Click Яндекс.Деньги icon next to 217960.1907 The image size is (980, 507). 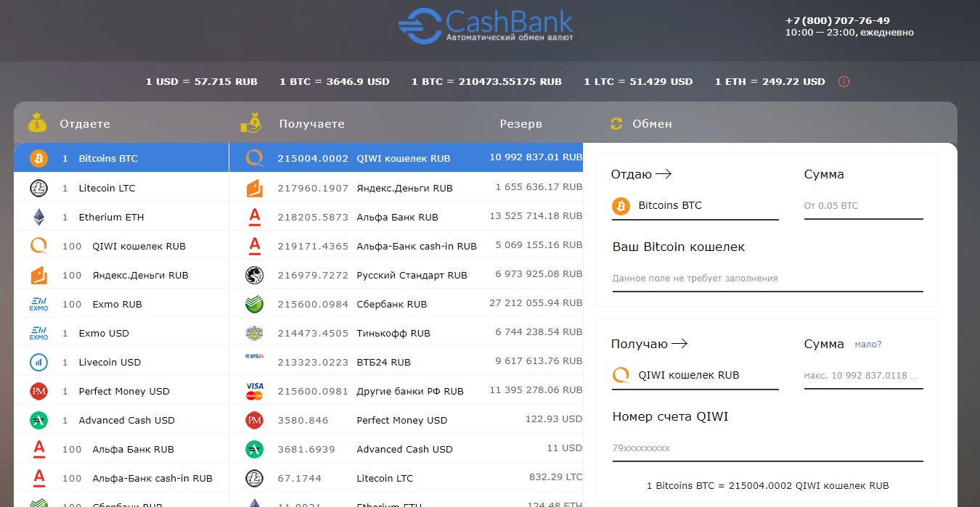(x=254, y=188)
